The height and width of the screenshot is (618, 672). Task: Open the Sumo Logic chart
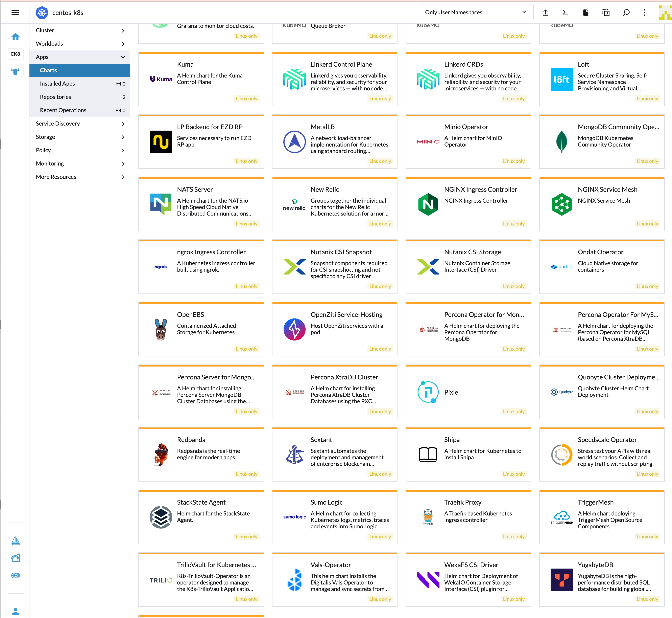pos(335,517)
